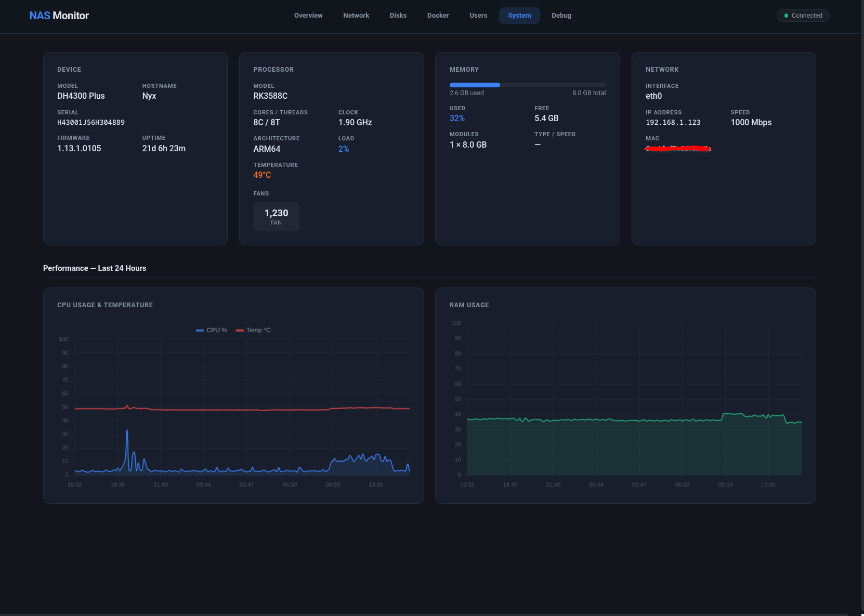Click the green connection status dot
This screenshot has height=616, width=864.
(x=787, y=16)
